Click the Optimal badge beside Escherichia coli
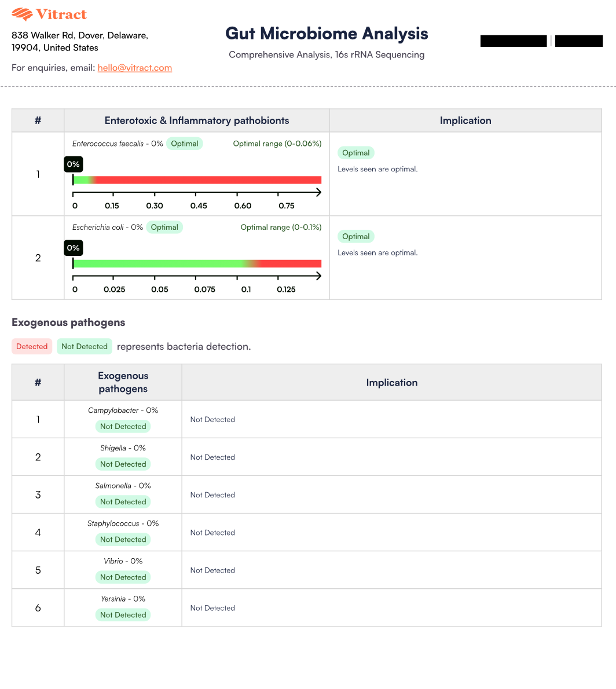This screenshot has height=689, width=616. 164,227
